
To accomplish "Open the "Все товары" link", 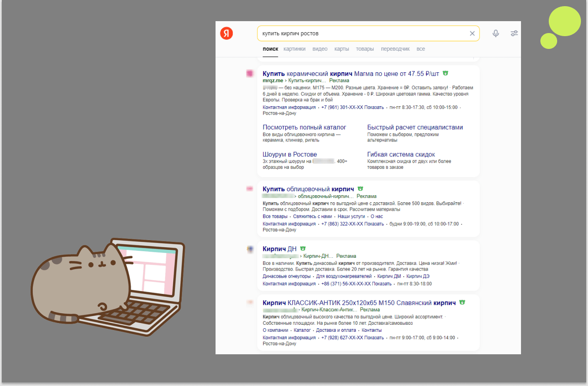I will (x=275, y=216).
